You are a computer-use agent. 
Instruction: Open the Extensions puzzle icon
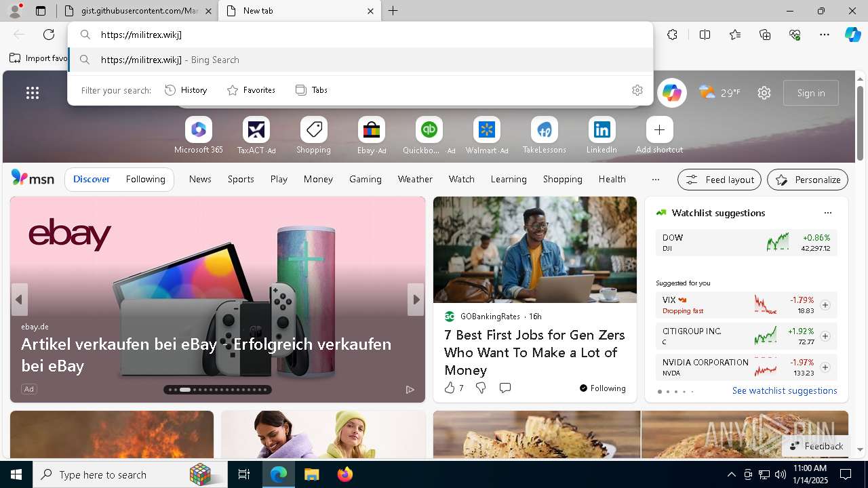coord(672,35)
